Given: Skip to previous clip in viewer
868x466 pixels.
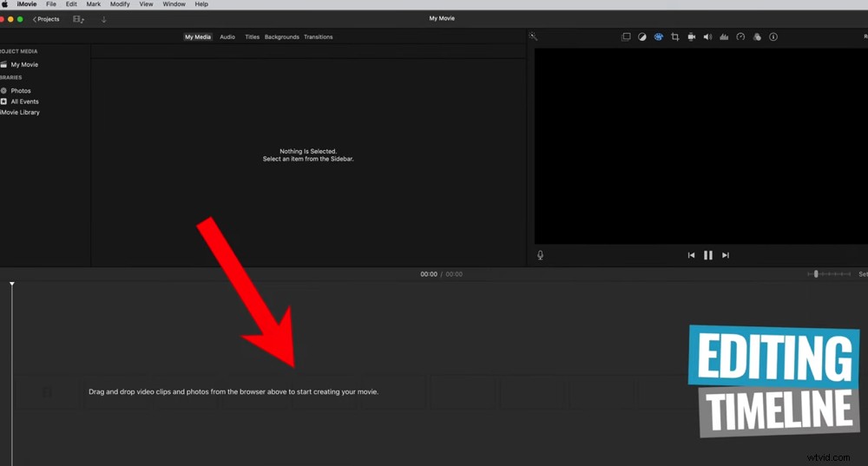Looking at the screenshot, I should pyautogui.click(x=691, y=255).
